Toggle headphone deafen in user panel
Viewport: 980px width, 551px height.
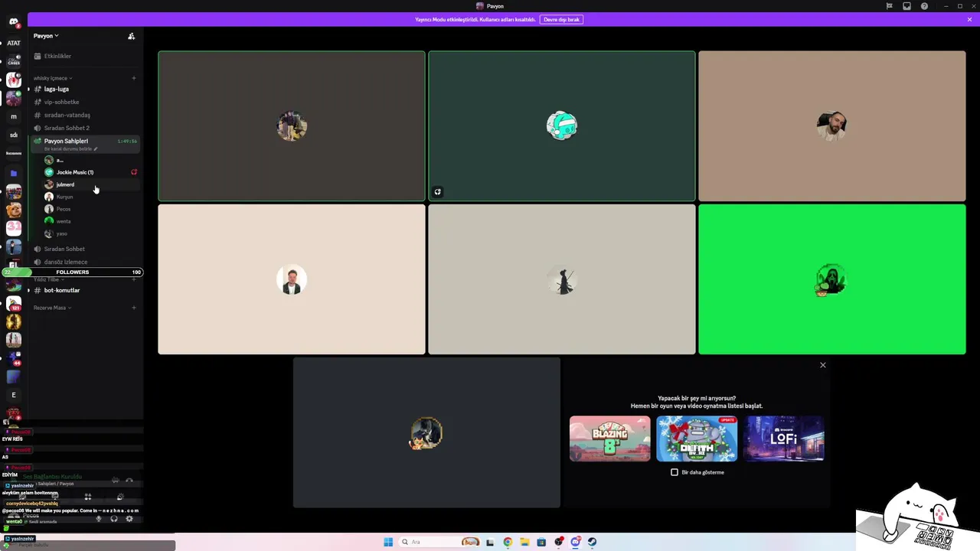(x=113, y=519)
